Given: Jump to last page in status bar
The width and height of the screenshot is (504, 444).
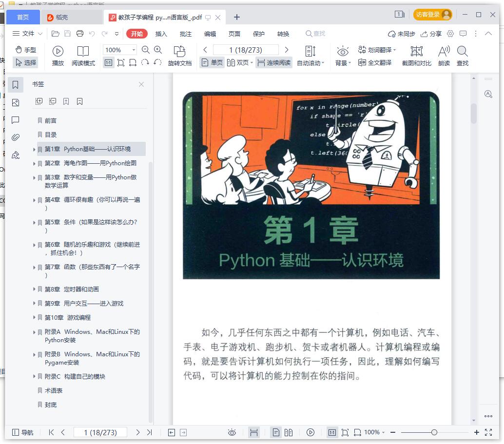Looking at the screenshot, I should tap(150, 432).
